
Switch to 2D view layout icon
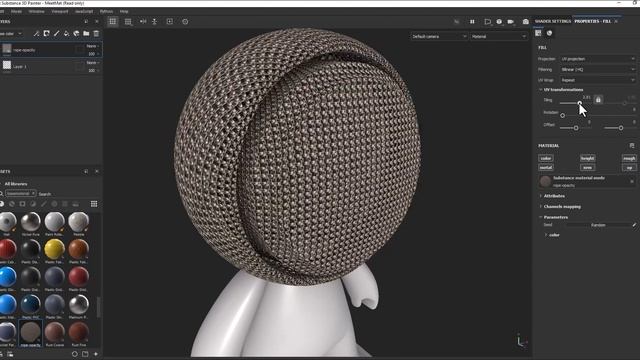[128, 22]
